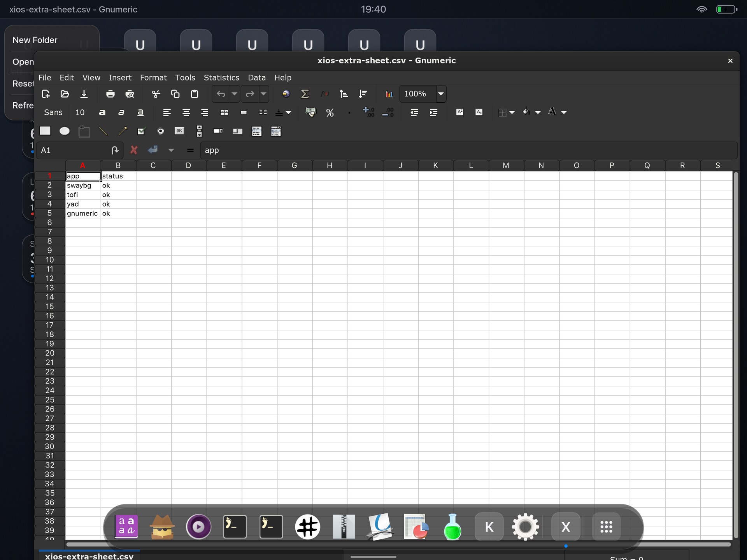Undo the last action
The width and height of the screenshot is (747, 560).
pyautogui.click(x=221, y=94)
